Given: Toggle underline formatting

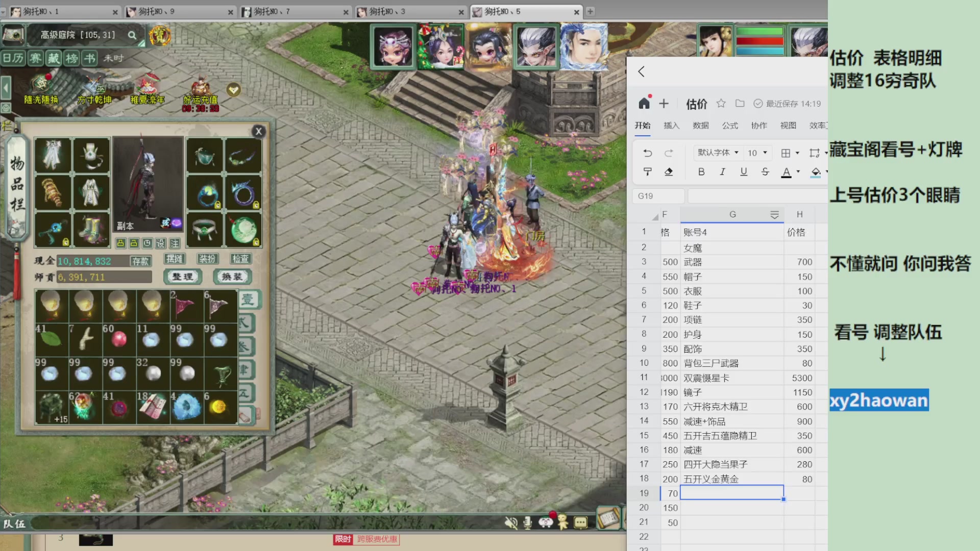Looking at the screenshot, I should tap(744, 172).
